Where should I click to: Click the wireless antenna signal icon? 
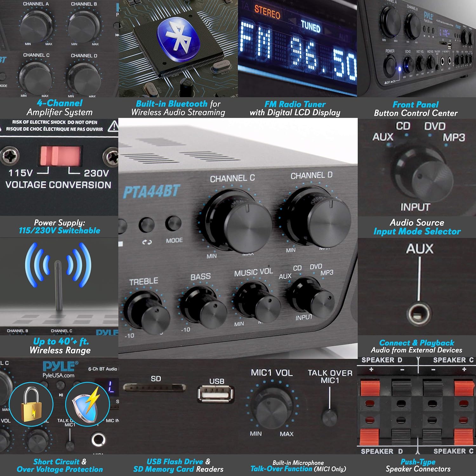[x=58, y=273]
